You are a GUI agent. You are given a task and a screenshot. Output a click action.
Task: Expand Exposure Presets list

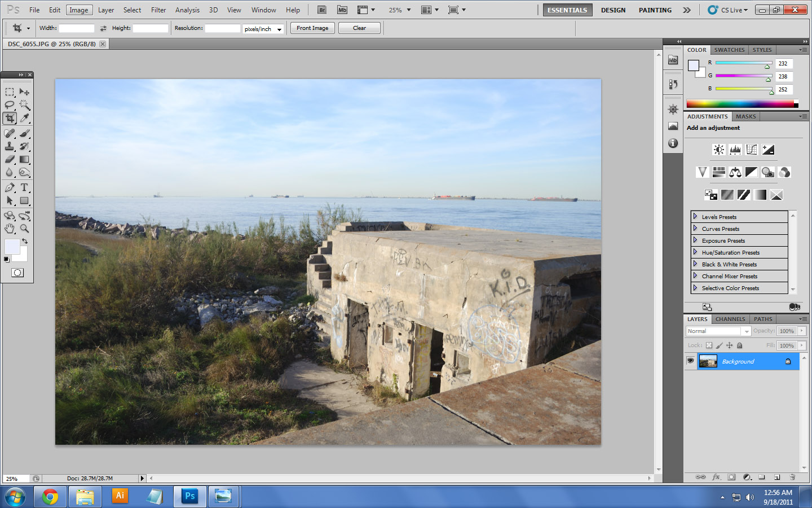695,240
